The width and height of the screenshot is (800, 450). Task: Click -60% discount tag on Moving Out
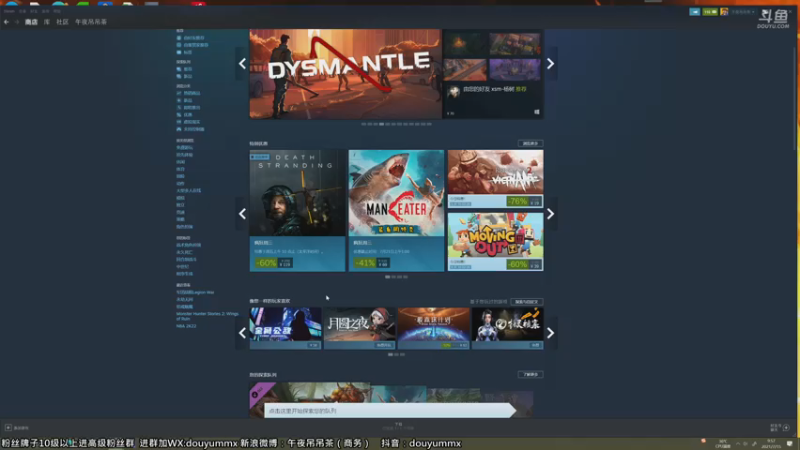(x=517, y=264)
